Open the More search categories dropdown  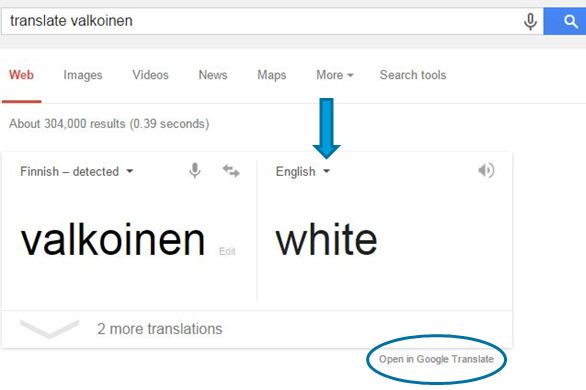point(334,75)
